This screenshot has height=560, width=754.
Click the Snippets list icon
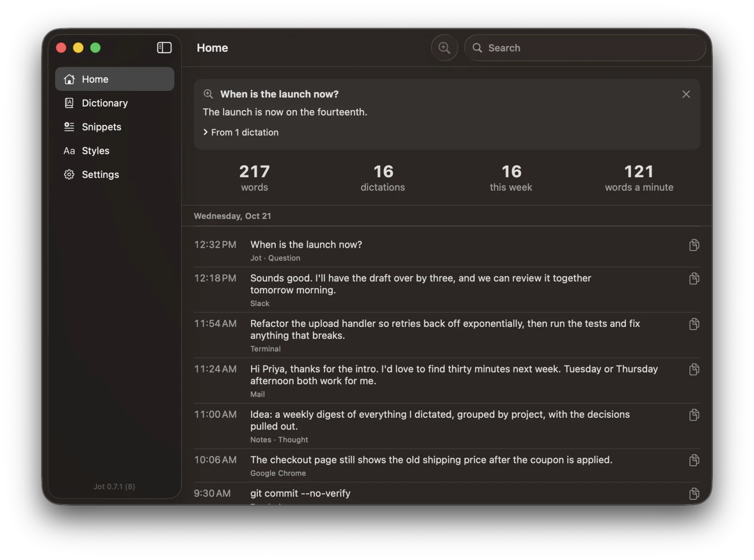coord(69,127)
